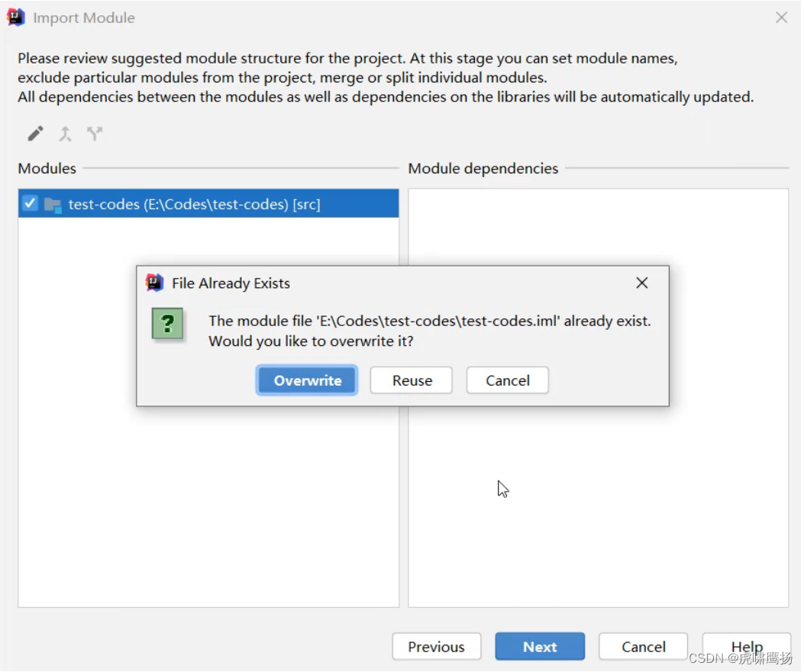Viewport: 804px width, 672px height.
Task: Click the 'Modules' section heading
Action: (x=47, y=168)
